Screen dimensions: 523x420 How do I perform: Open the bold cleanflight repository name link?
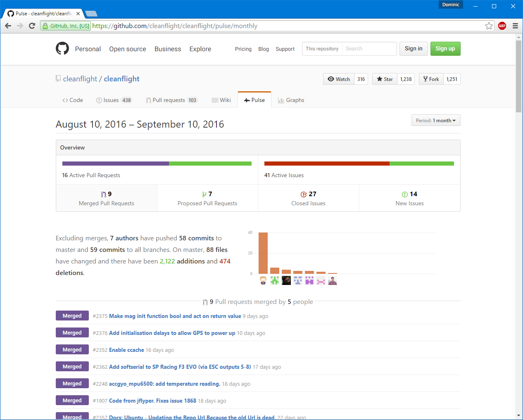click(x=121, y=79)
